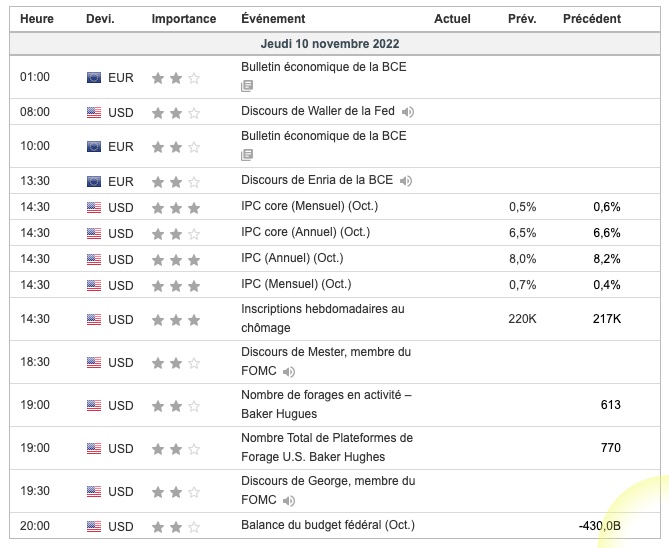The image size is (669, 548).
Task: Click the speaker icon after Mester FOMC speech
Action: [x=289, y=372]
